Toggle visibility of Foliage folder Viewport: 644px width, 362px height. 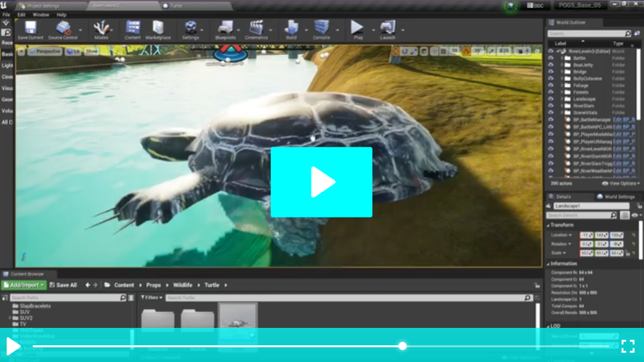click(551, 86)
